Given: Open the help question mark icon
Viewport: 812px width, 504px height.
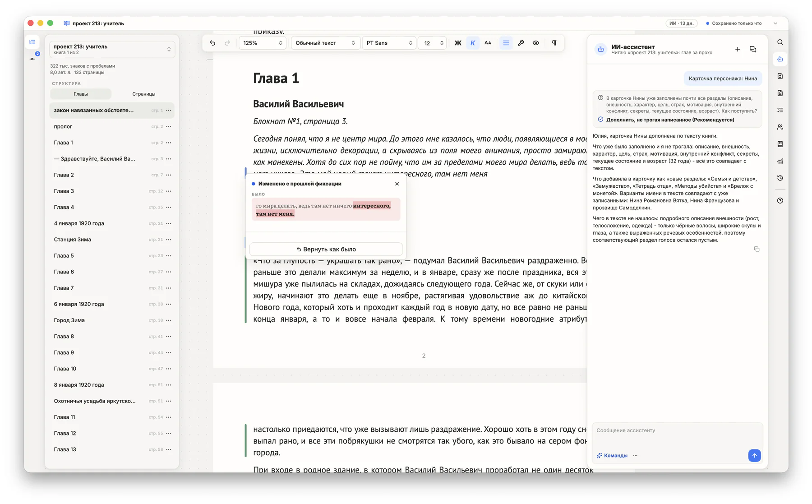Looking at the screenshot, I should tap(780, 201).
